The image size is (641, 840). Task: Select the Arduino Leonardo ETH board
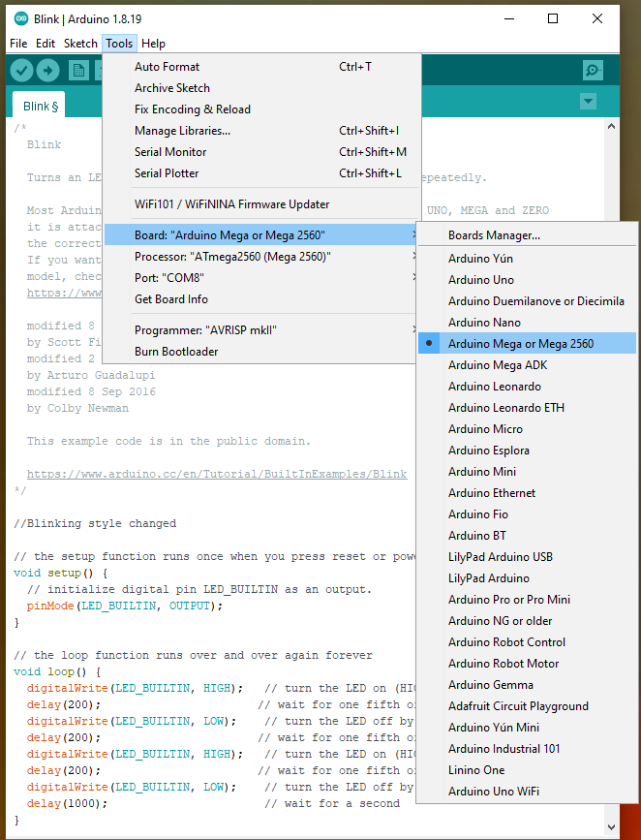coord(527,408)
